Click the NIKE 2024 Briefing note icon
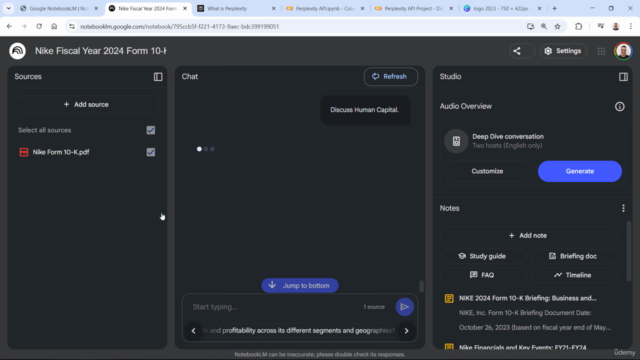The width and height of the screenshot is (640, 360). (x=449, y=298)
